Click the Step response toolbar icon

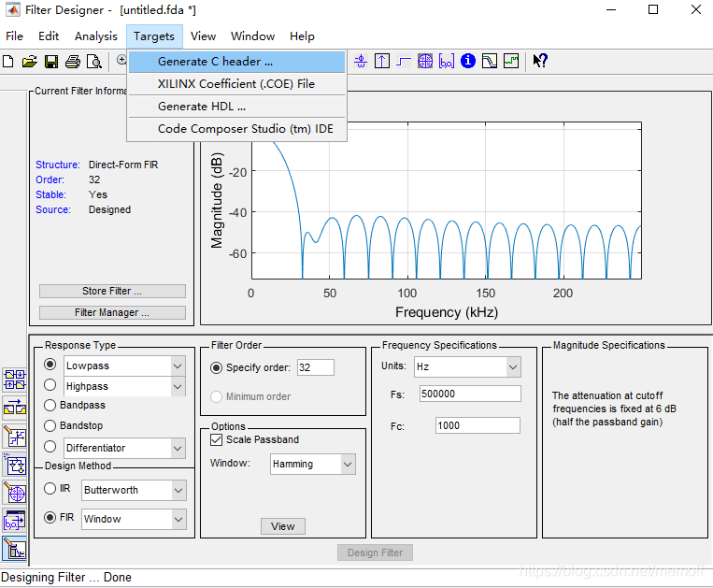point(404,61)
